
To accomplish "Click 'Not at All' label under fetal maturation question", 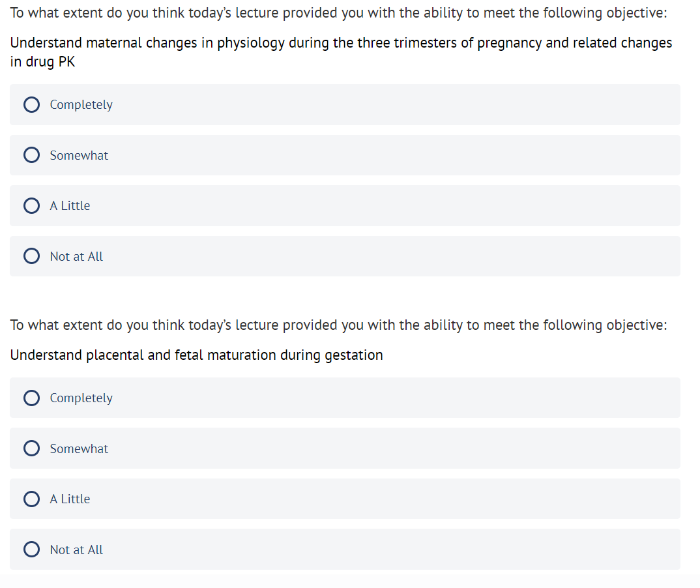I will point(76,550).
